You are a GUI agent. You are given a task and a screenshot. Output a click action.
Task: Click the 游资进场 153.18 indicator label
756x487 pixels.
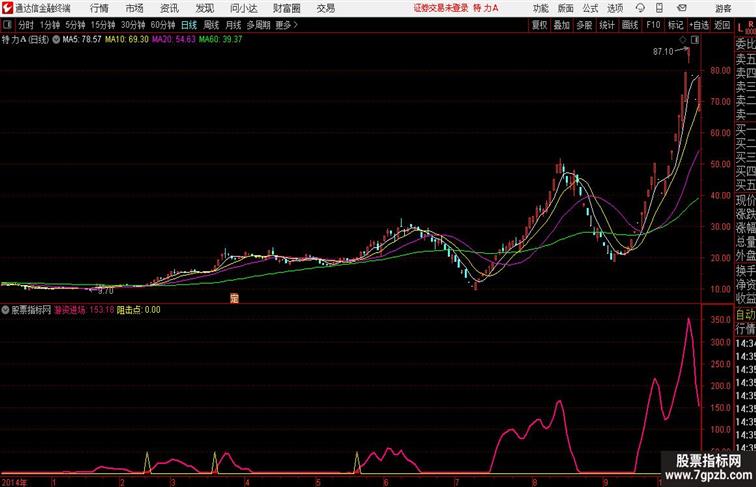[x=84, y=310]
